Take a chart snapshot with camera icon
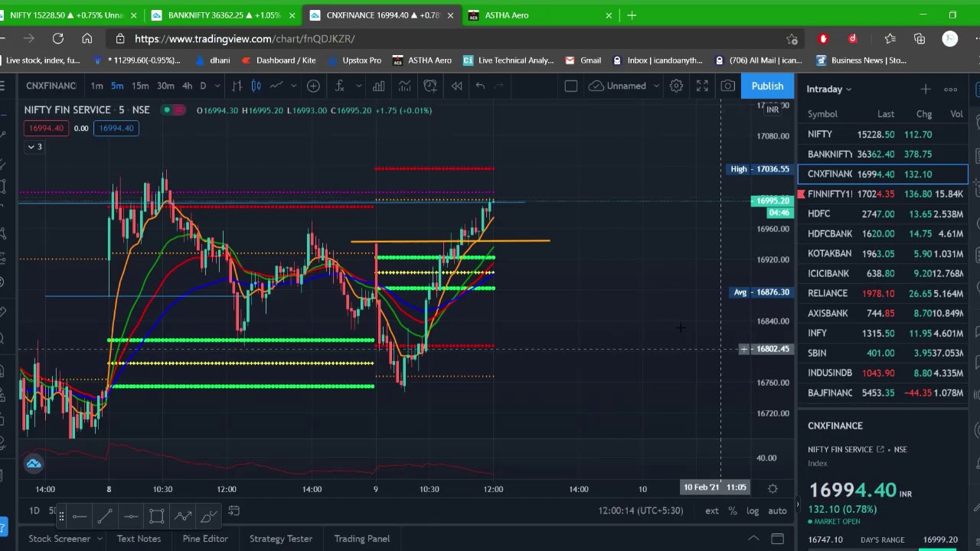The width and height of the screenshot is (980, 551). click(x=727, y=86)
